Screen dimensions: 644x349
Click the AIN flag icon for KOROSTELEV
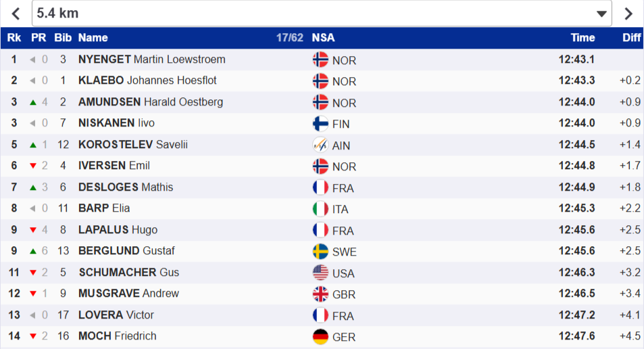[320, 145]
